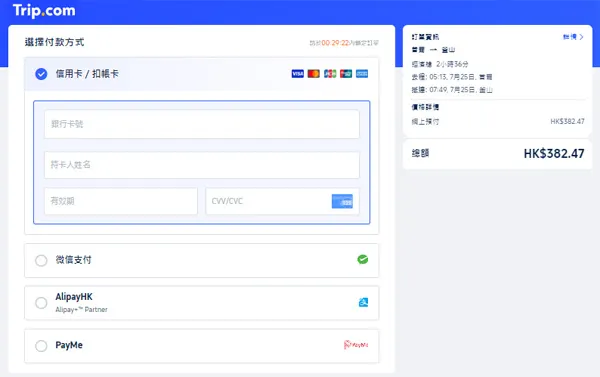The image size is (600, 377).
Task: Click the green WeChat Pay logo icon
Action: pyautogui.click(x=362, y=259)
